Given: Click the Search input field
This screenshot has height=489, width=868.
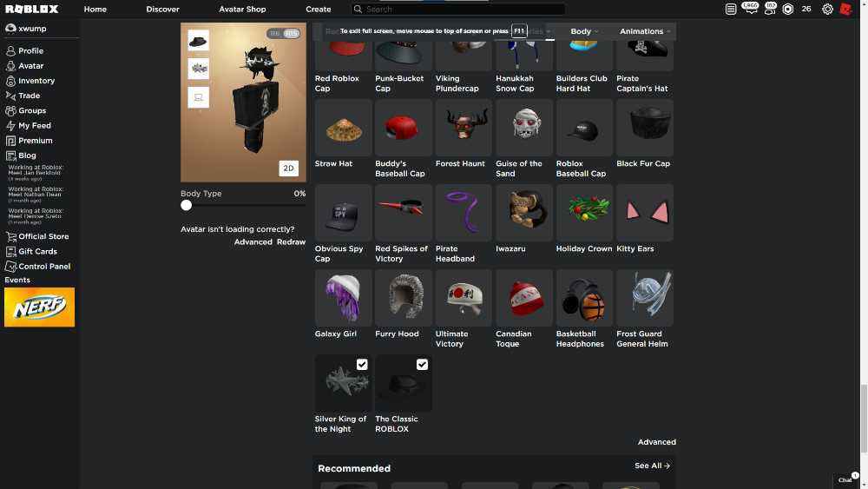Looking at the screenshot, I should point(458,9).
